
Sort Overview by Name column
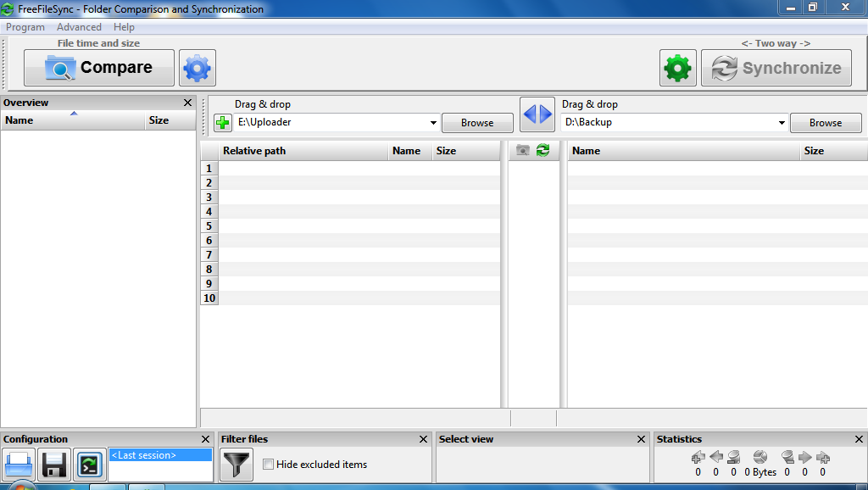pos(73,120)
